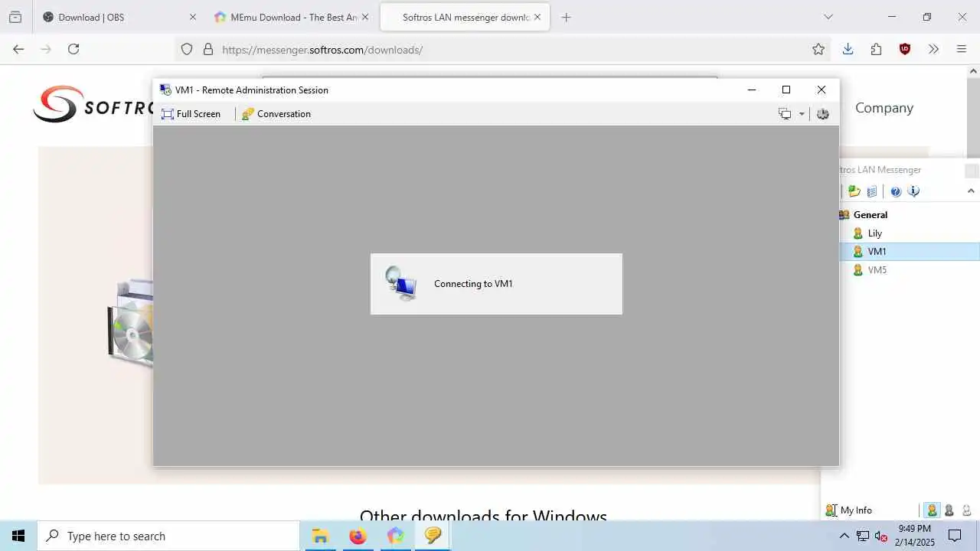Image resolution: width=980 pixels, height=551 pixels.
Task: Collapse the Messenger toolbar chevron
Action: (971, 191)
